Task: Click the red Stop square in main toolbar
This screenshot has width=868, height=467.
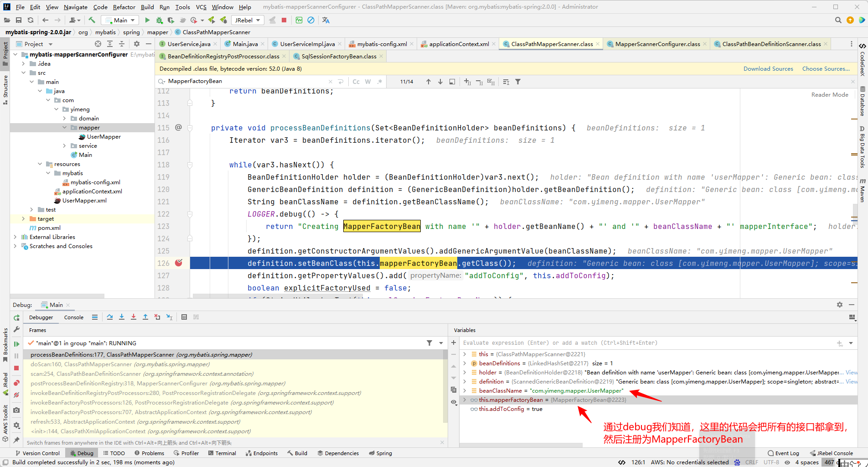Action: coord(284,20)
